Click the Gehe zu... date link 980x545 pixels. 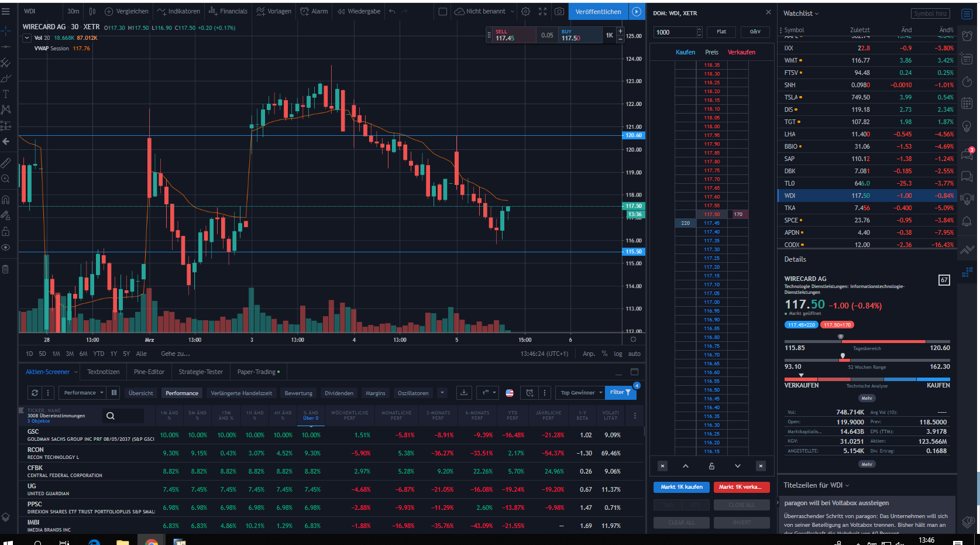pos(176,354)
